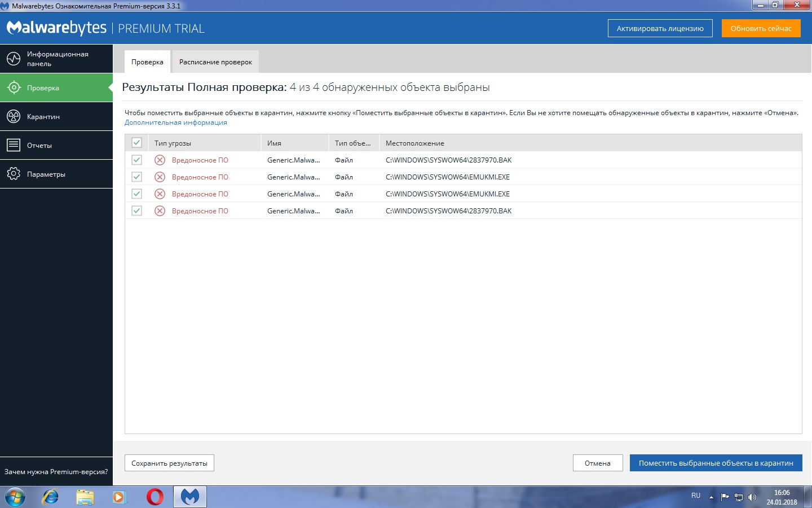The width and height of the screenshot is (812, 508).
Task: Select the Файл cell in third row
Action: tap(344, 194)
